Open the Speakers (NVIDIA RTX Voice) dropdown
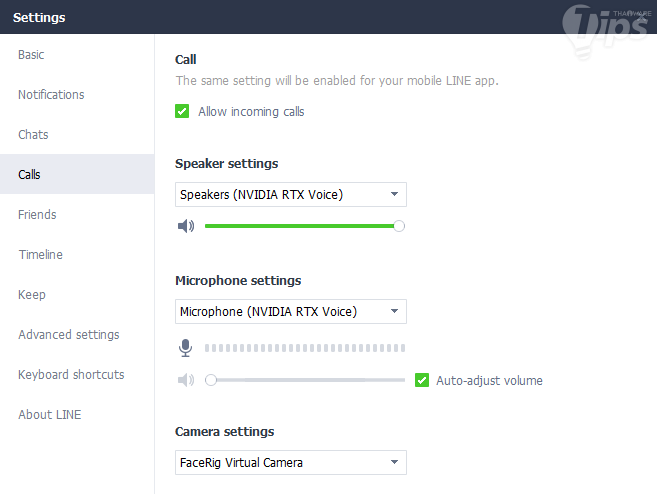The height and width of the screenshot is (494, 657). 291,194
